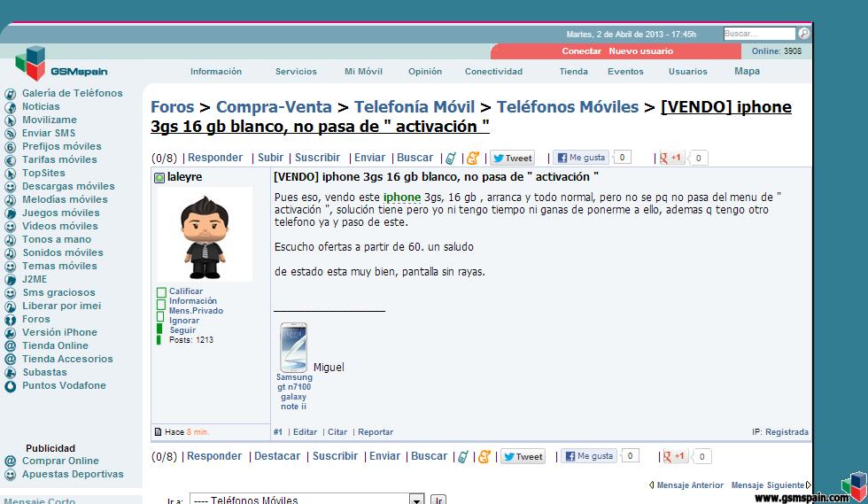
Task: Click the Prefijos móviles sidebar icon
Action: pos(10,147)
